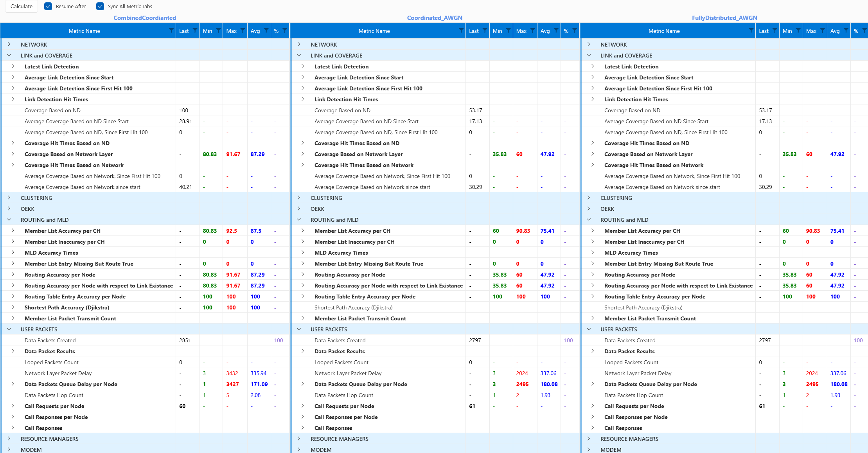Screen dimensions: 868x453
Task: Click the Calculate button
Action: (x=22, y=6)
